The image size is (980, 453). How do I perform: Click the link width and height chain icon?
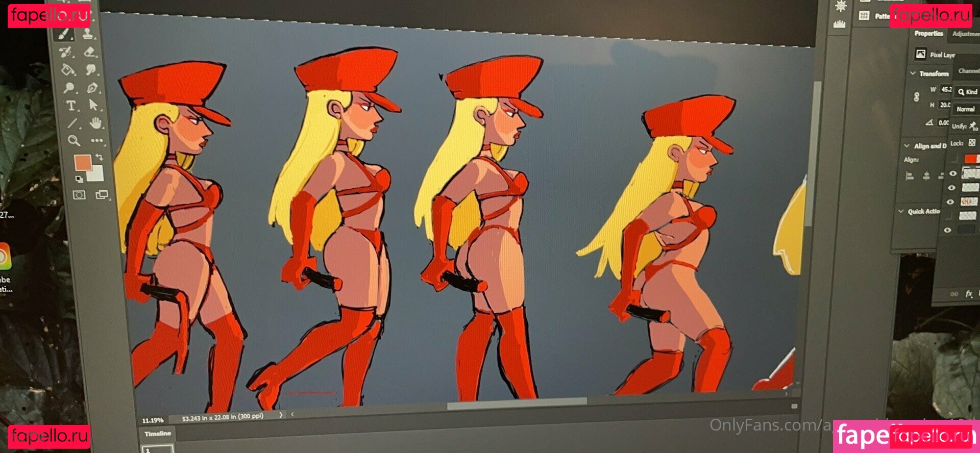[x=916, y=96]
